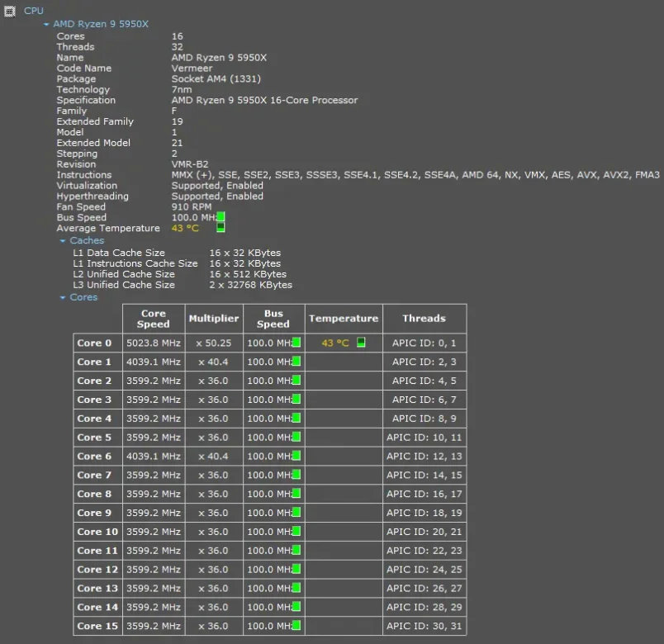Click Core 12 bus speed graph icon
This screenshot has height=644, width=664.
point(296,569)
